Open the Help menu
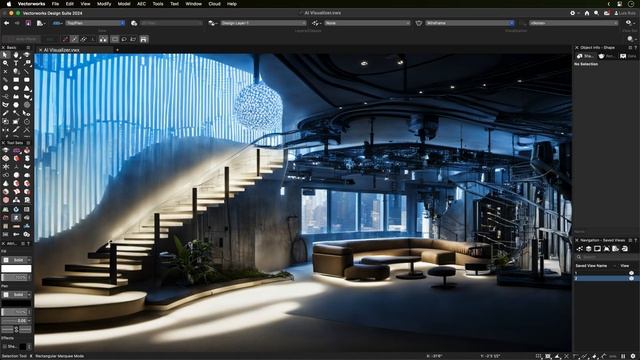Screen dimensions: 640x360 [x=232, y=4]
